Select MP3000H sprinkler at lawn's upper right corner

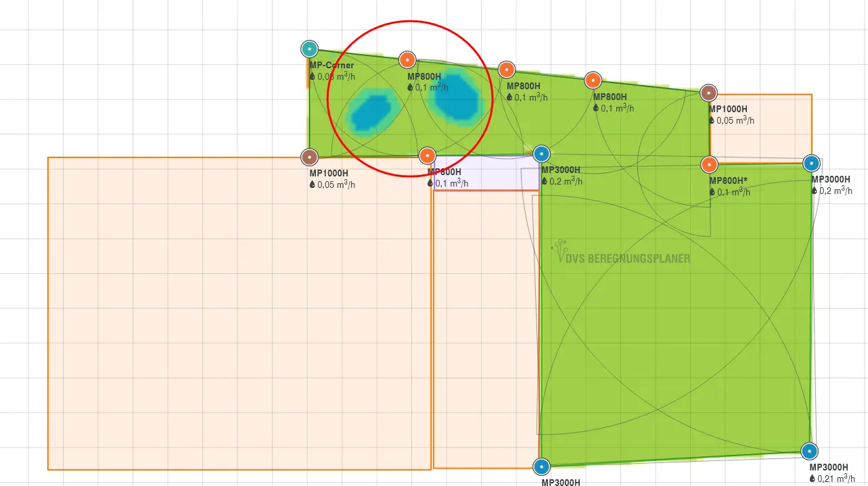click(x=811, y=163)
